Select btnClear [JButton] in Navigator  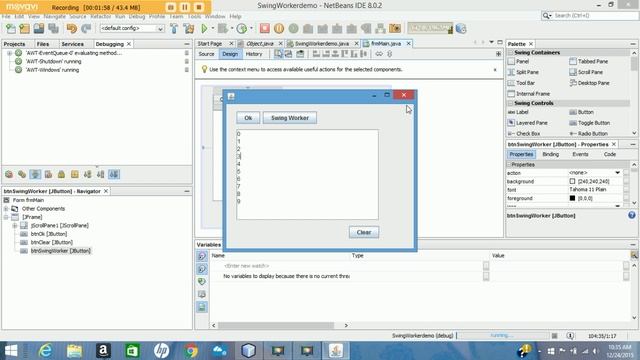[x=51, y=242]
